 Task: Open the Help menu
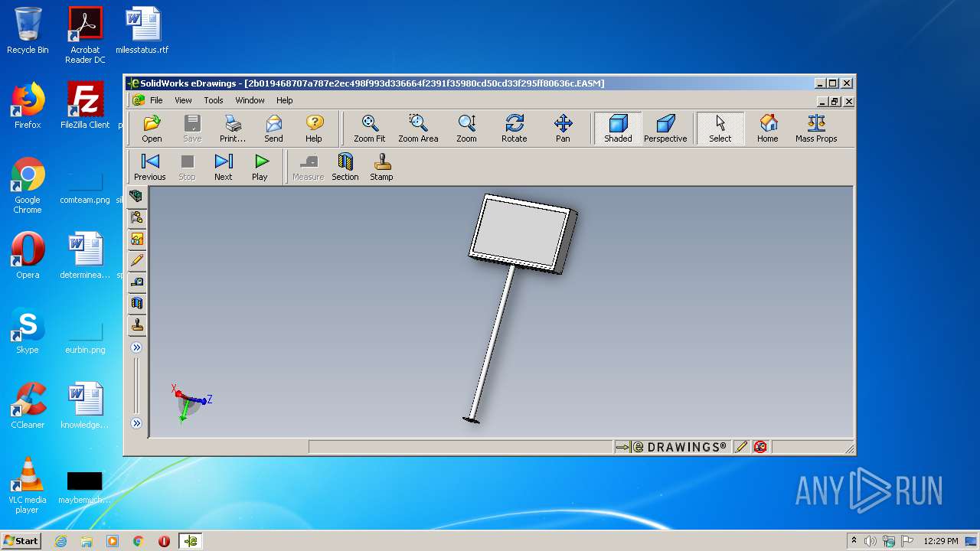click(x=285, y=100)
